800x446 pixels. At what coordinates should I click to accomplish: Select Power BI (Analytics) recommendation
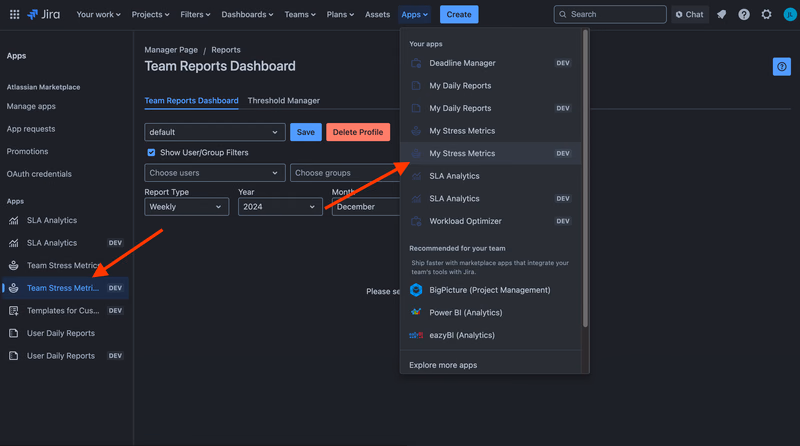490,312
